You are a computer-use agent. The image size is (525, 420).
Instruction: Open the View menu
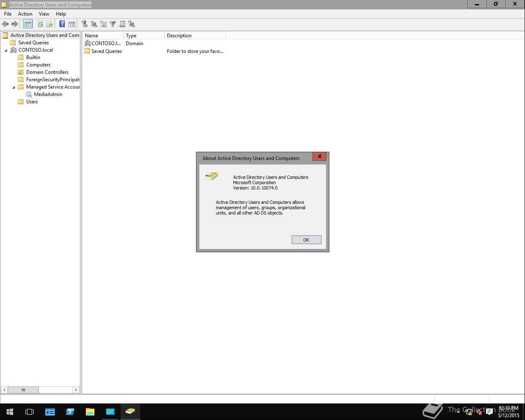coord(44,14)
